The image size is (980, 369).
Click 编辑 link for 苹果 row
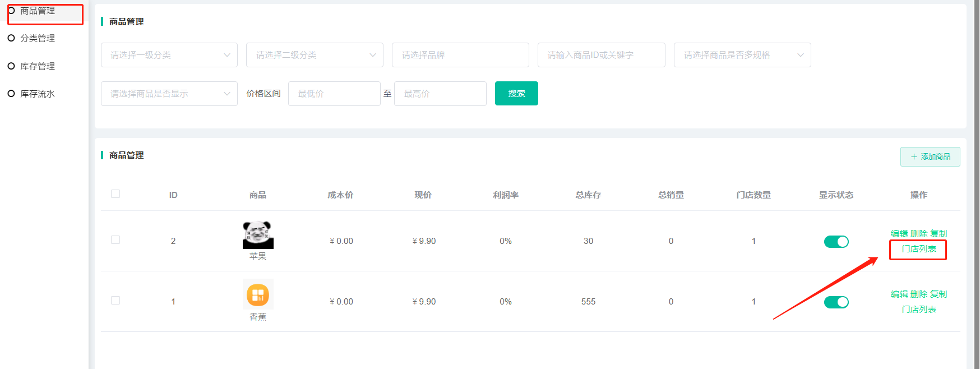point(899,234)
